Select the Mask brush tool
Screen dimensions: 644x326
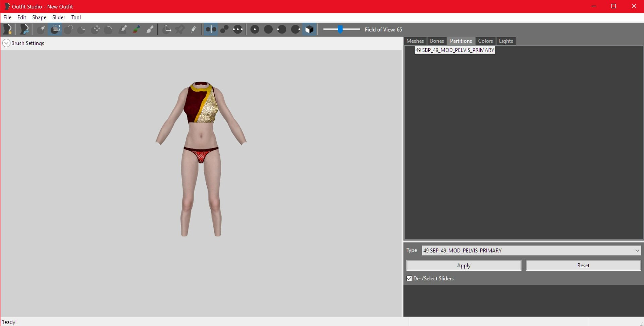coord(55,30)
